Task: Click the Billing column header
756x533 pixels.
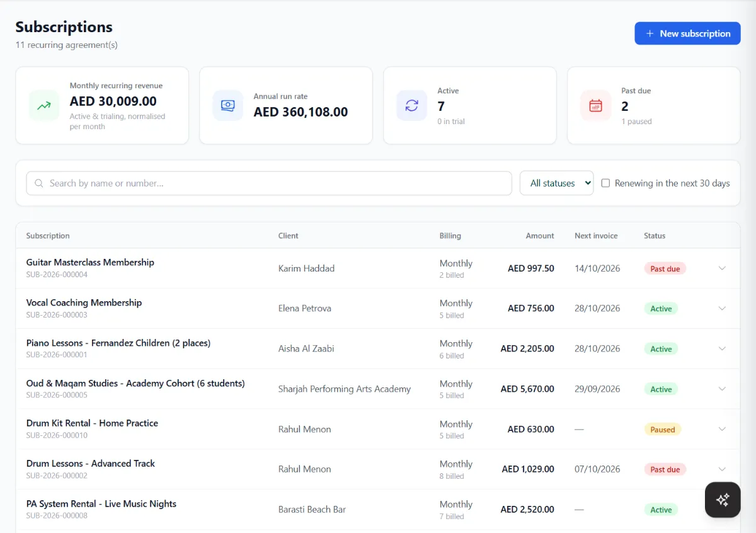Action: tap(450, 236)
